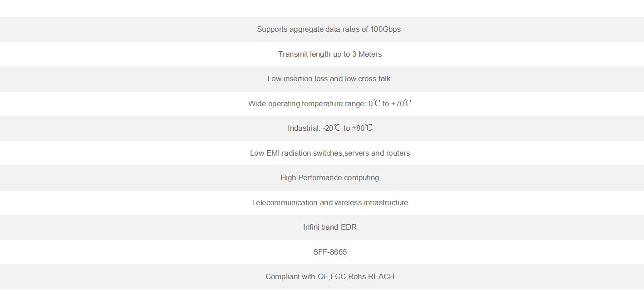Click the 'Compliant with CE,FCC,Rohs,REACH' row
644x305 pixels.
(330, 277)
